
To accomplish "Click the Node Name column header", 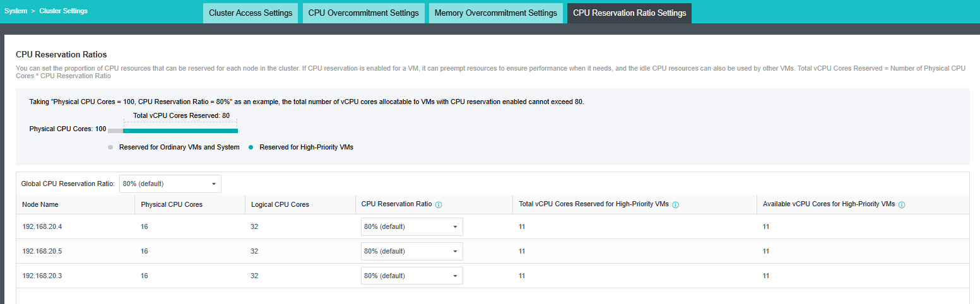I will 40,204.
